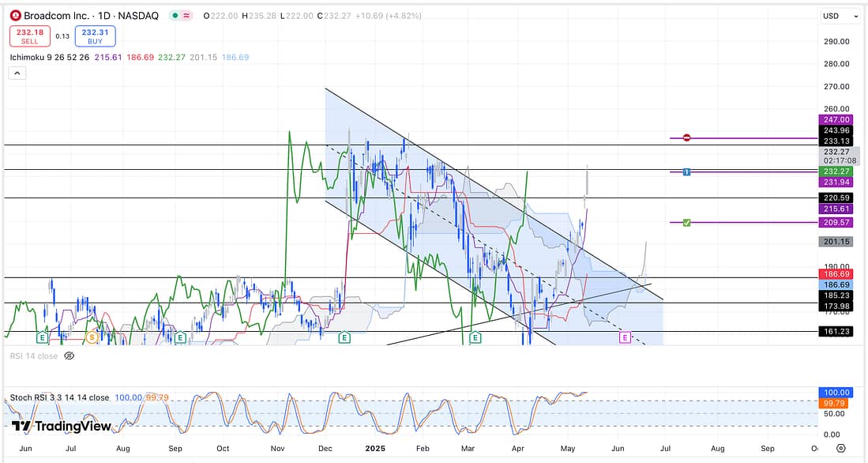868x463 pixels.
Task: Click the pink approximate-data indicator icon
Action: [186, 16]
